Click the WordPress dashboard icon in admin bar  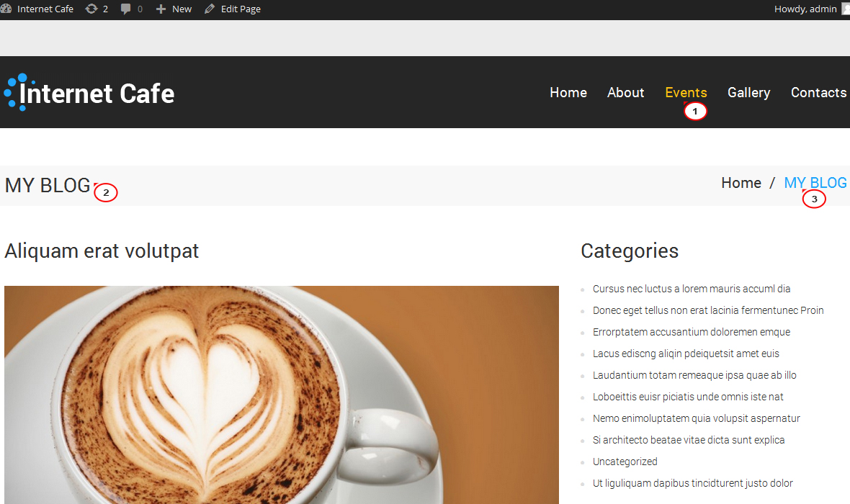point(6,9)
